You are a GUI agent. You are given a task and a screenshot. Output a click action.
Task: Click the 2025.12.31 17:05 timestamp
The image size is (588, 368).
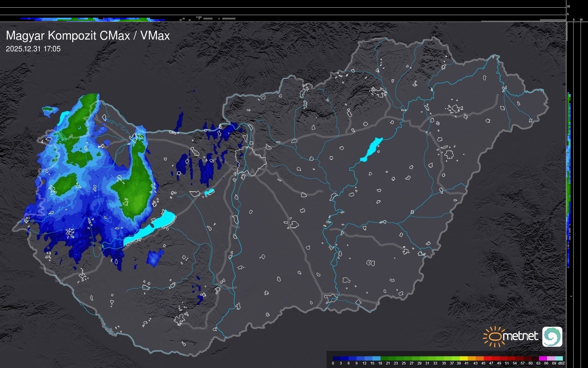33,49
